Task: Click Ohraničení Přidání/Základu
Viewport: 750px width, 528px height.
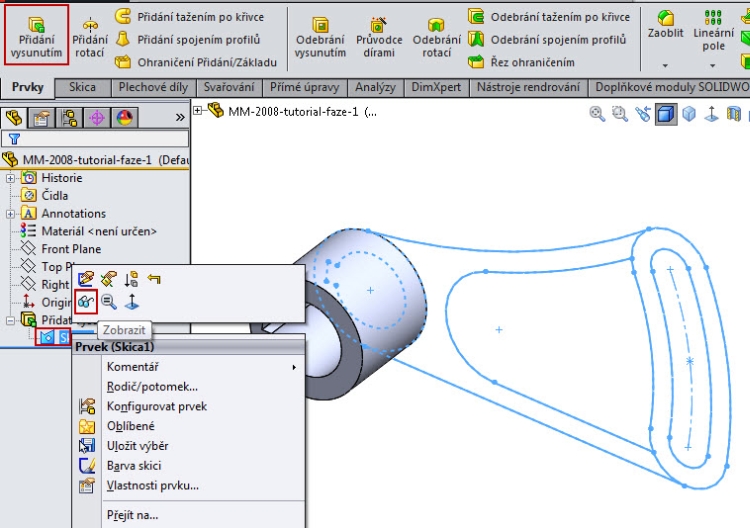Action: pyautogui.click(x=196, y=62)
